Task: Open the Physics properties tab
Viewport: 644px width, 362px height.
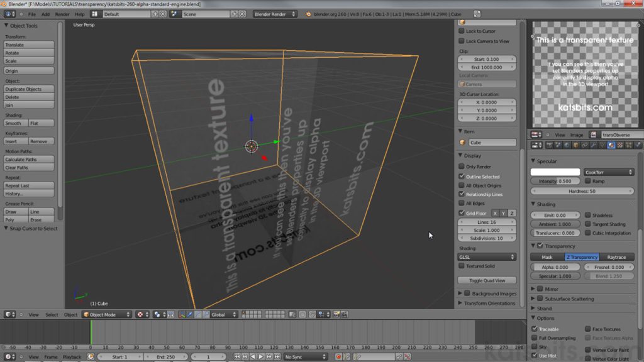Action: click(636, 146)
